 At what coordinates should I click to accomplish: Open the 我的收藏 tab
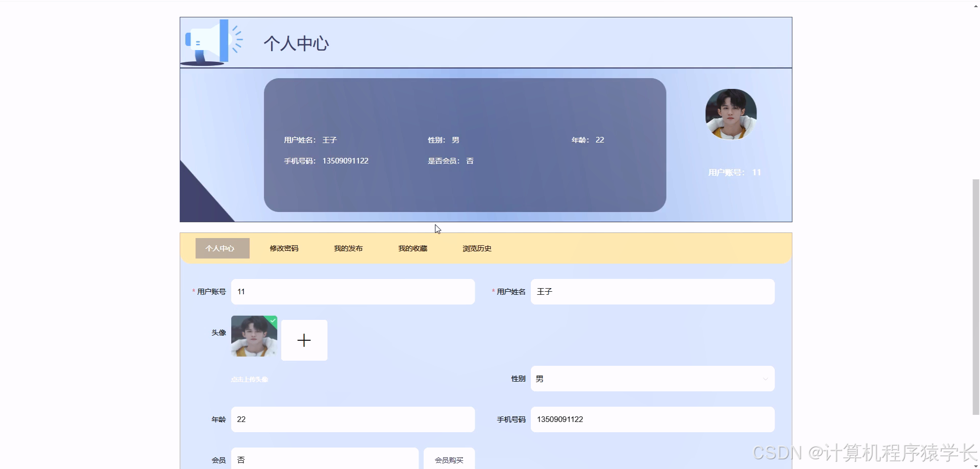412,248
